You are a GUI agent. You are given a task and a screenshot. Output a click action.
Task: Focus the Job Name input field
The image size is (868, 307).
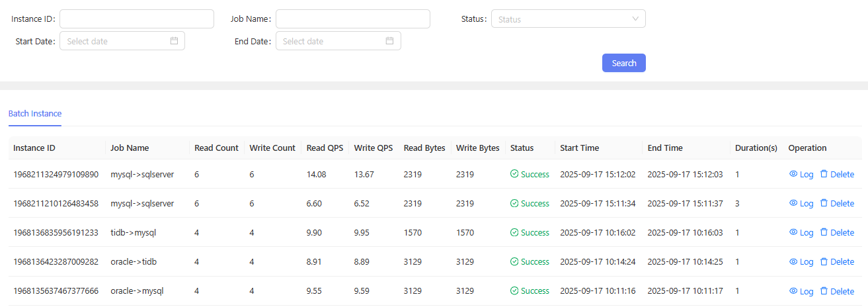(x=353, y=19)
